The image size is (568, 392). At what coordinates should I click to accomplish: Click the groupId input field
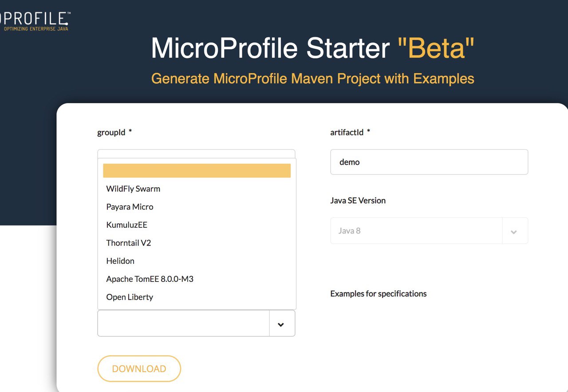click(x=196, y=154)
